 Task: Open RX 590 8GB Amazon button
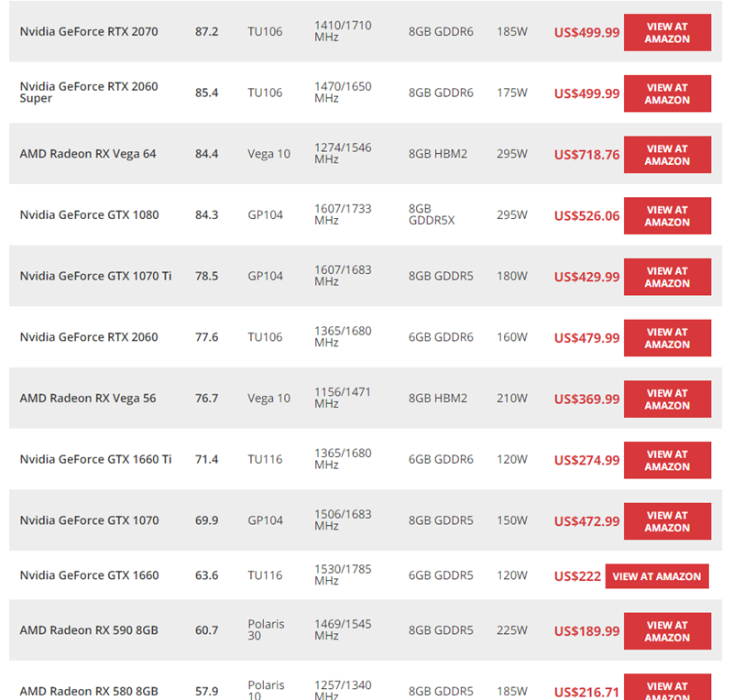pyautogui.click(x=667, y=631)
